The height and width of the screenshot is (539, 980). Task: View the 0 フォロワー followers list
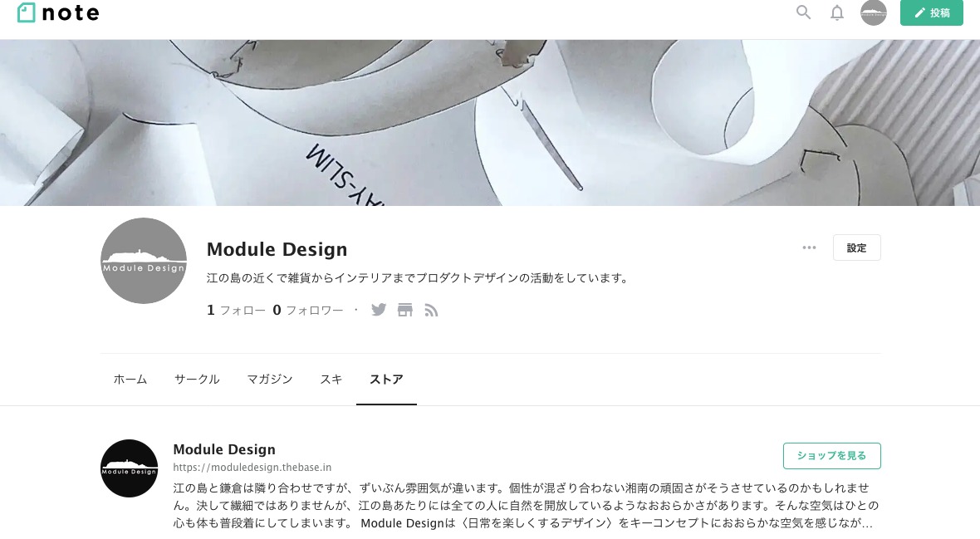tap(308, 310)
